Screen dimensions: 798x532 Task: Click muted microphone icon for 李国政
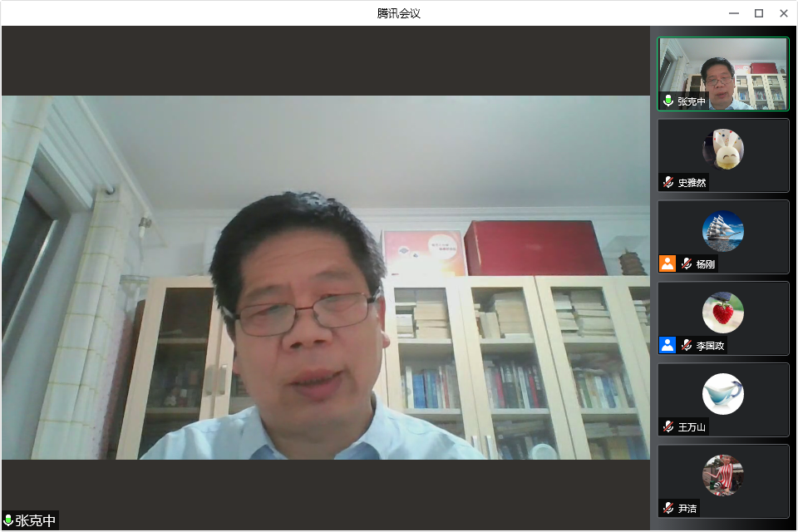pyautogui.click(x=687, y=345)
